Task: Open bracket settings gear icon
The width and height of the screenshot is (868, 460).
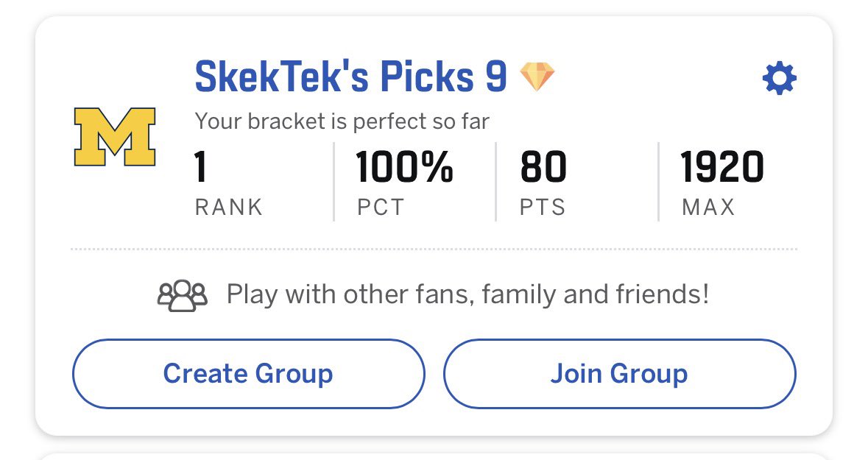Action: pos(780,78)
